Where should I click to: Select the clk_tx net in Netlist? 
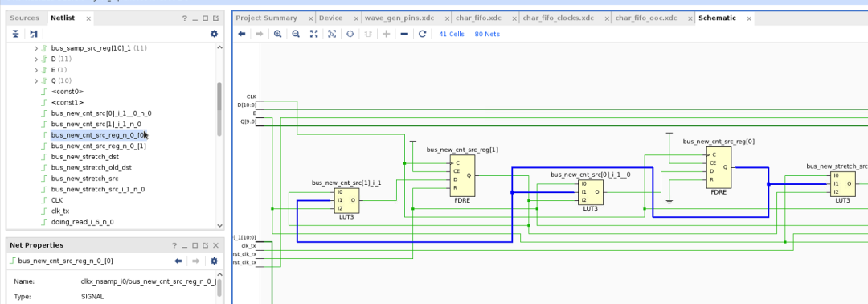coord(60,211)
